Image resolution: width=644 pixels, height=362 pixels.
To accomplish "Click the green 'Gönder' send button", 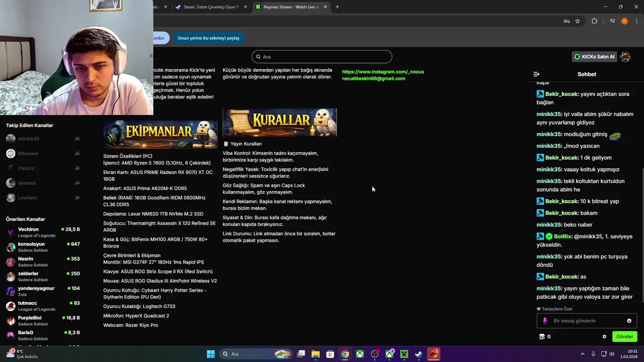I will [624, 336].
